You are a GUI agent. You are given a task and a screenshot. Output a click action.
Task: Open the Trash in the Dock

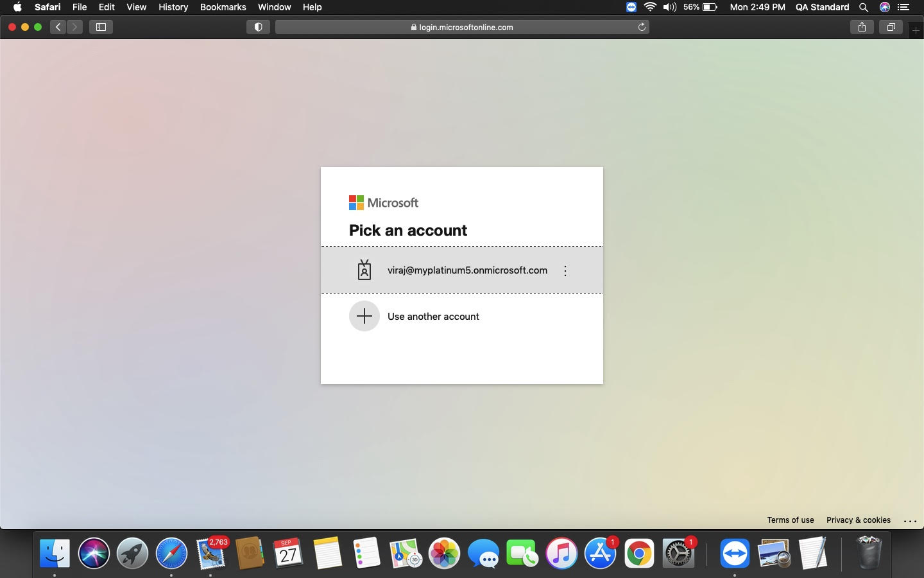[869, 554]
